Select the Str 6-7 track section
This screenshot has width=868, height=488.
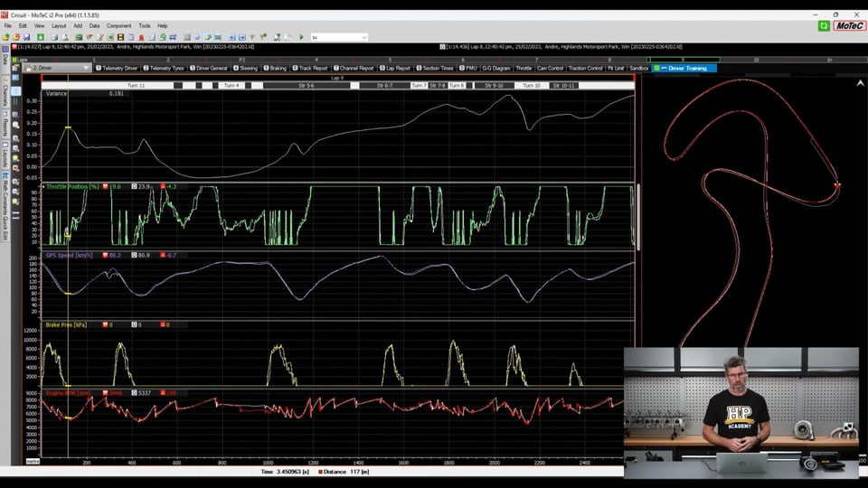click(384, 86)
